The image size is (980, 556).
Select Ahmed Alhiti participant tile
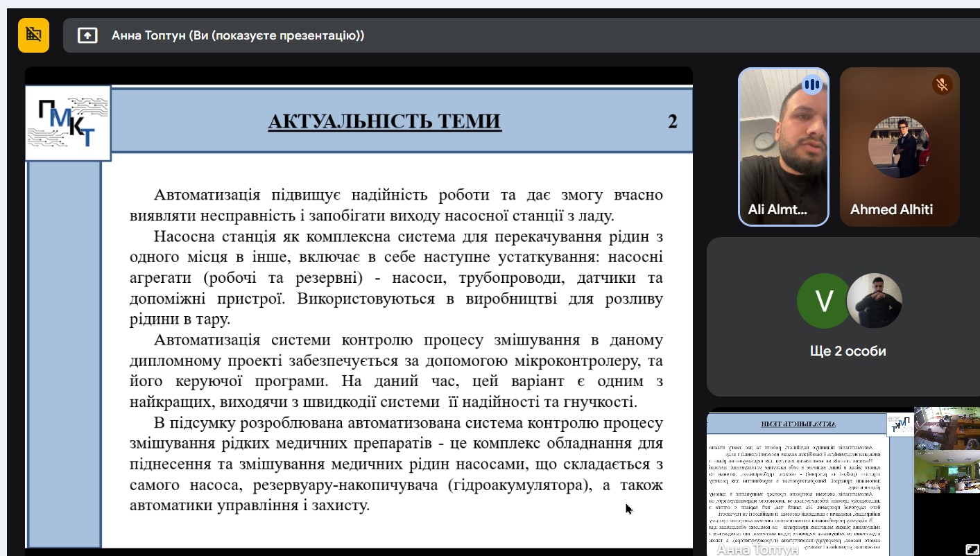(900, 147)
